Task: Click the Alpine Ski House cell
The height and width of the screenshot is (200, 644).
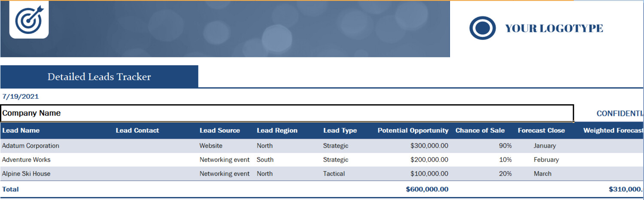Action: [26, 174]
